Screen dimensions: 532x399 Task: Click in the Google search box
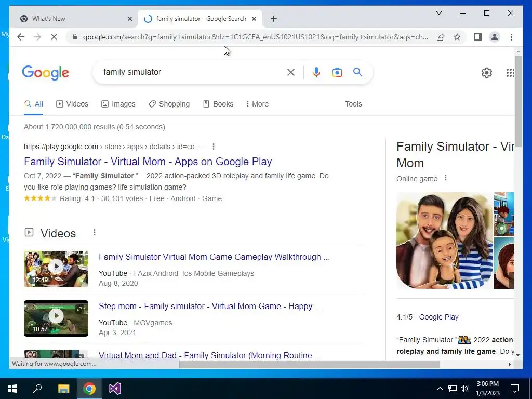pos(193,72)
